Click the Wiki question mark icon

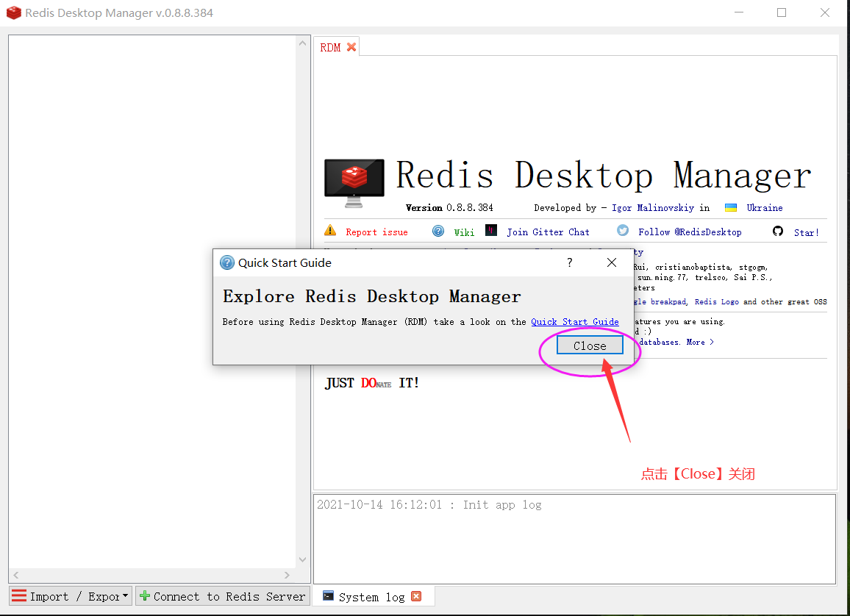(438, 232)
